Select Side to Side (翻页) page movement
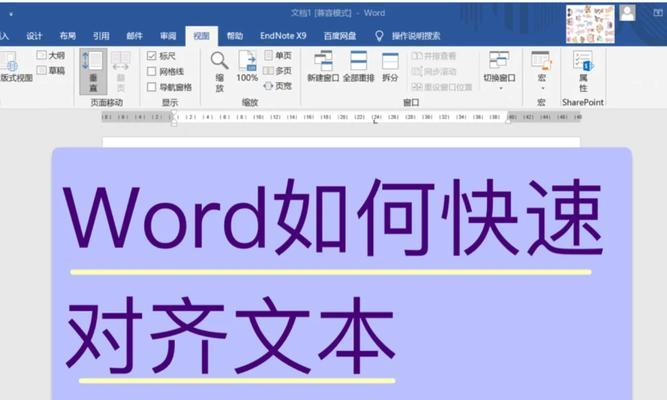This screenshot has height=400, width=667. pos(121,71)
